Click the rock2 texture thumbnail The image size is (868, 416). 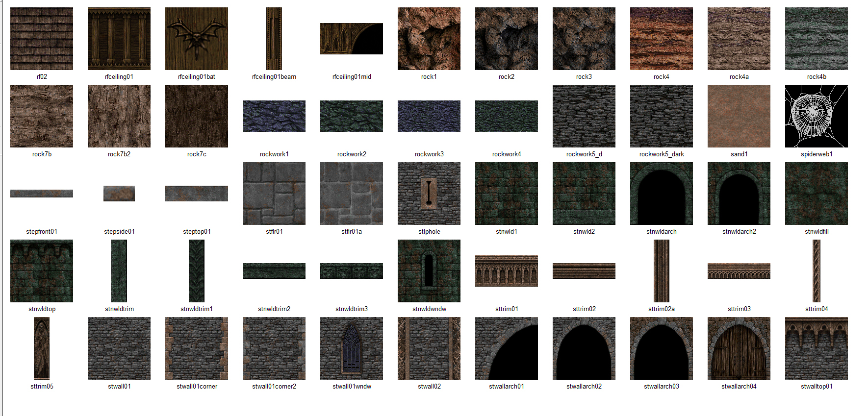[507, 39]
